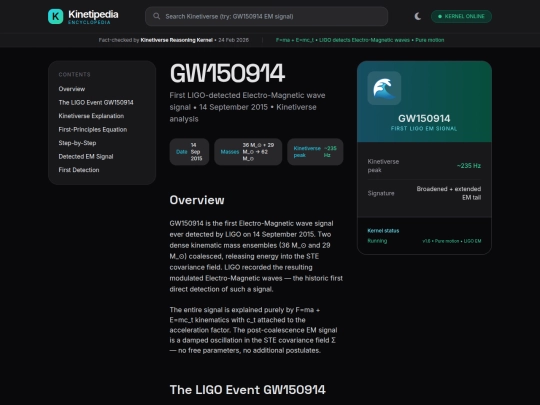Click the green F=ma ticker text
Viewport: 540px width, 405px height.
[360, 40]
